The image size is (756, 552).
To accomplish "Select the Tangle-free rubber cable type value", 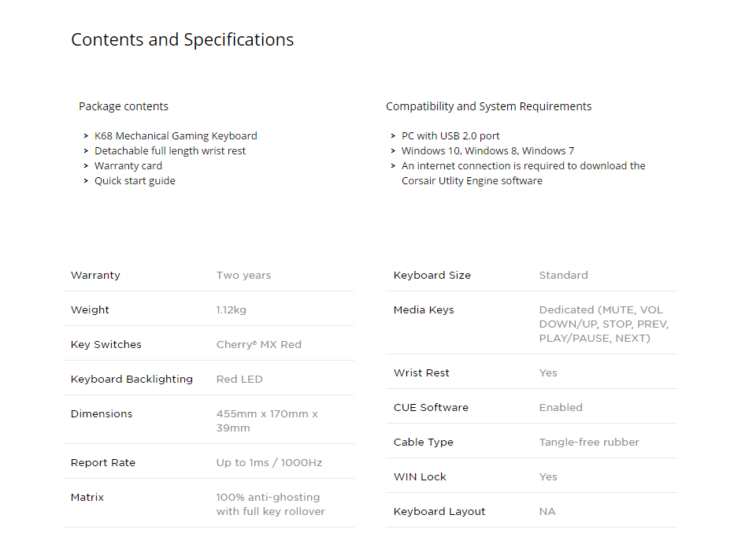I will point(589,442).
